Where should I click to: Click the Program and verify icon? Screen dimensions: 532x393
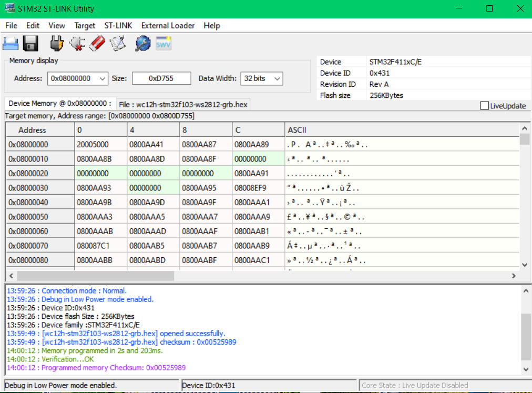tap(118, 44)
